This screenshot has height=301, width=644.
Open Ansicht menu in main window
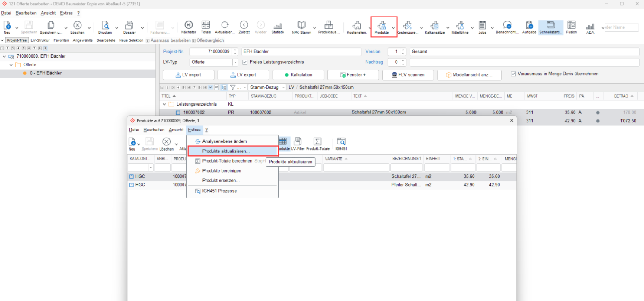click(48, 13)
